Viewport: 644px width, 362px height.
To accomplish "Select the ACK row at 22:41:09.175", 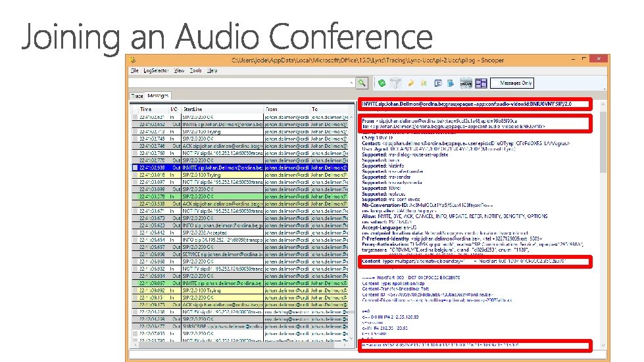I will [x=239, y=305].
